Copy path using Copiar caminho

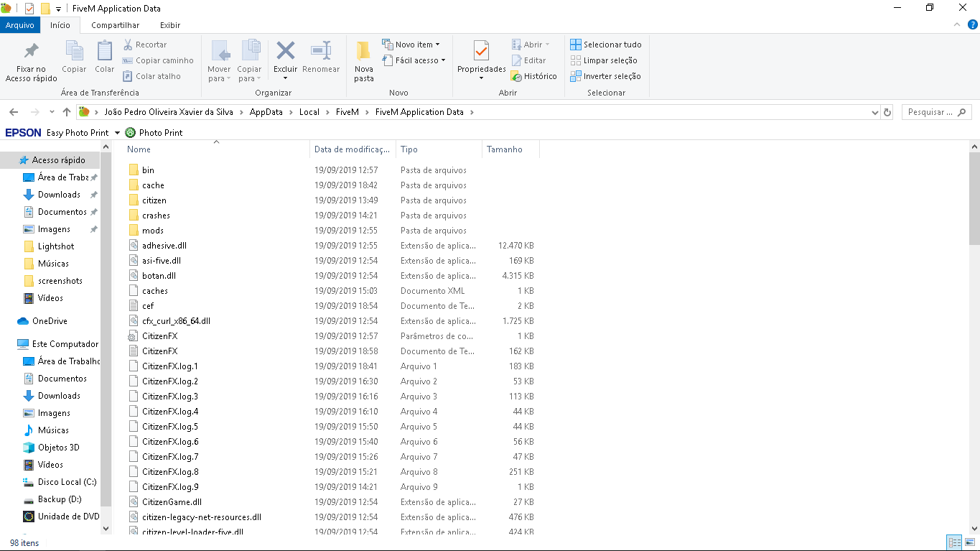158,60
